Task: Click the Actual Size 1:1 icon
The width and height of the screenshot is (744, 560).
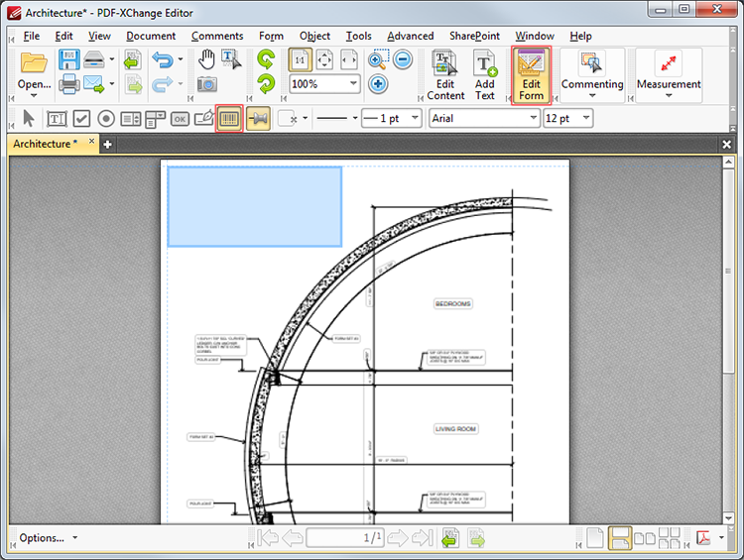Action: 300,60
